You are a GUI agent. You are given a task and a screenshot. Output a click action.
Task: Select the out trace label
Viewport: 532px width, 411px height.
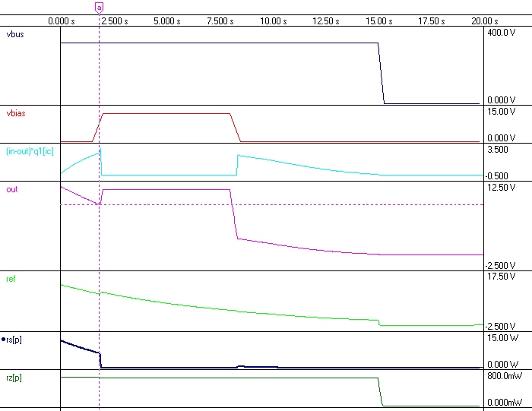pyautogui.click(x=12, y=189)
